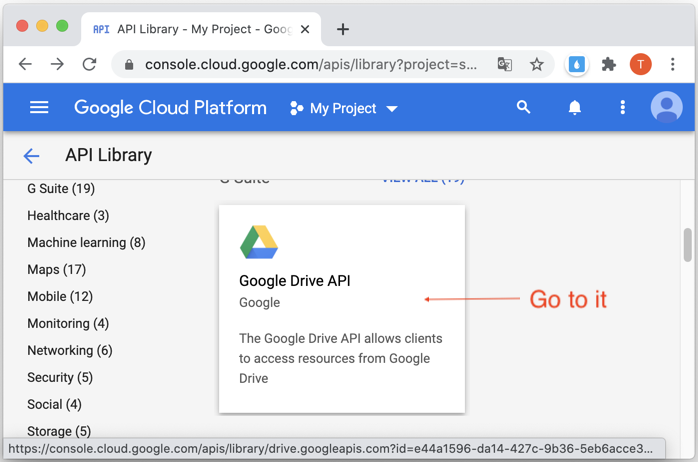This screenshot has height=462, width=698.
Task: Click the search magnifier in the header
Action: click(524, 107)
